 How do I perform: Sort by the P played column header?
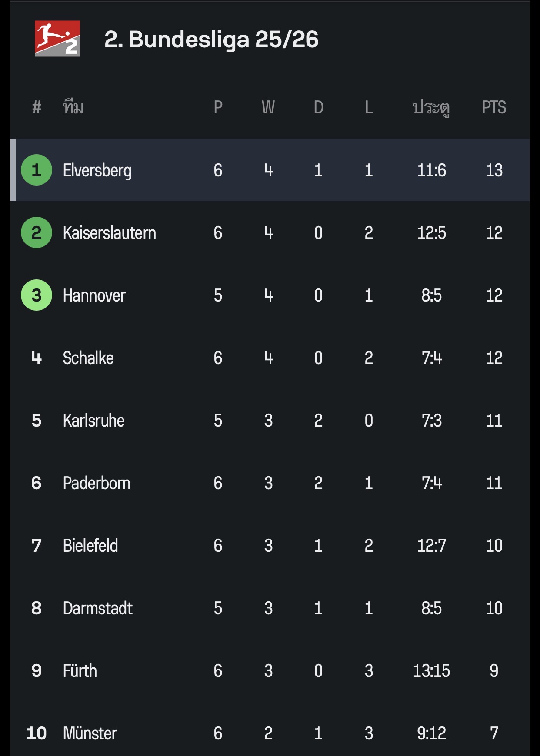coord(218,107)
